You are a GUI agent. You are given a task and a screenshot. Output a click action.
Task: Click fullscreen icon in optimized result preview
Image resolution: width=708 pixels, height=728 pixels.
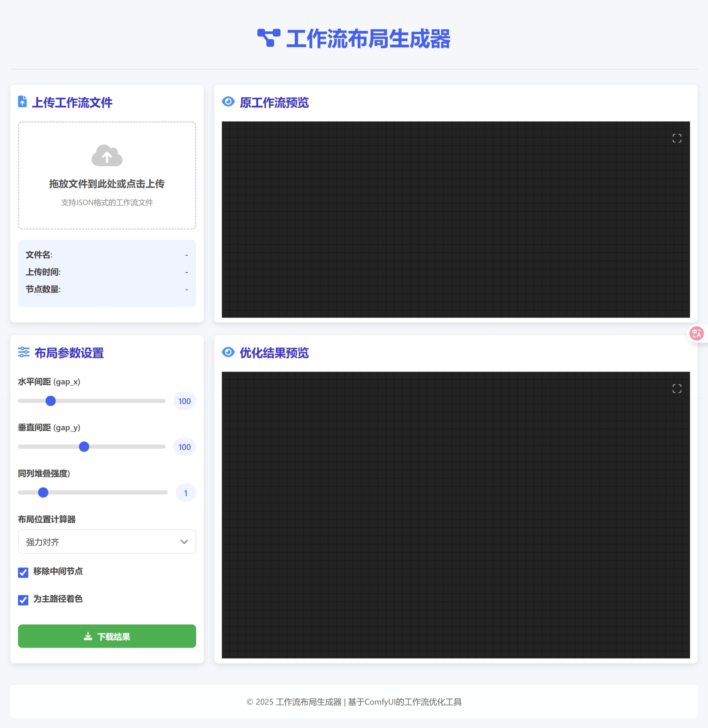point(677,389)
